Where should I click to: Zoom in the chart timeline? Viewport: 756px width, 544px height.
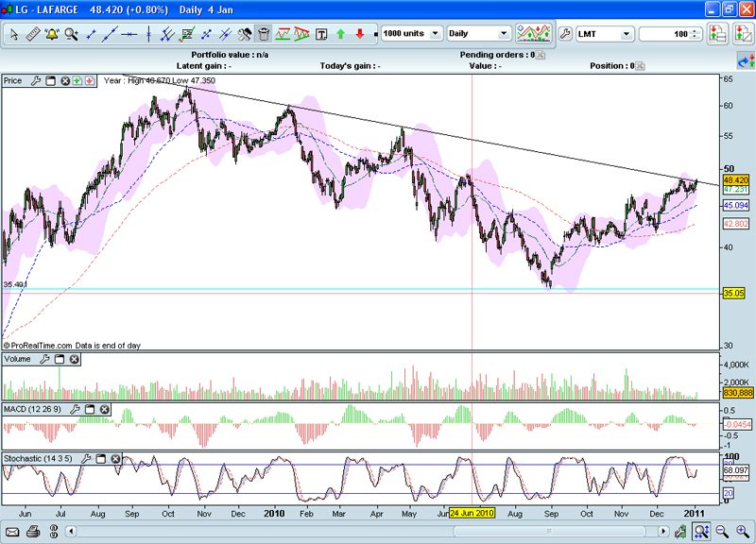point(743,532)
